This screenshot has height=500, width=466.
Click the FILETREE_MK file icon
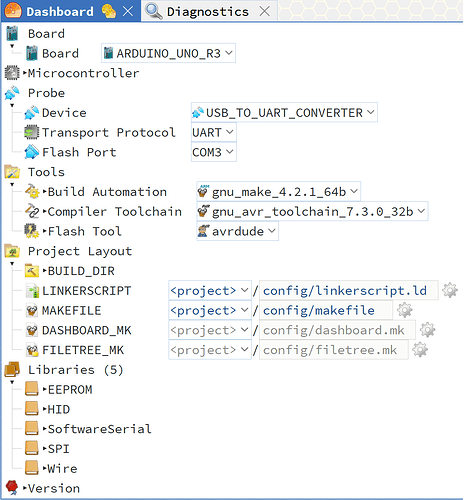(x=32, y=350)
